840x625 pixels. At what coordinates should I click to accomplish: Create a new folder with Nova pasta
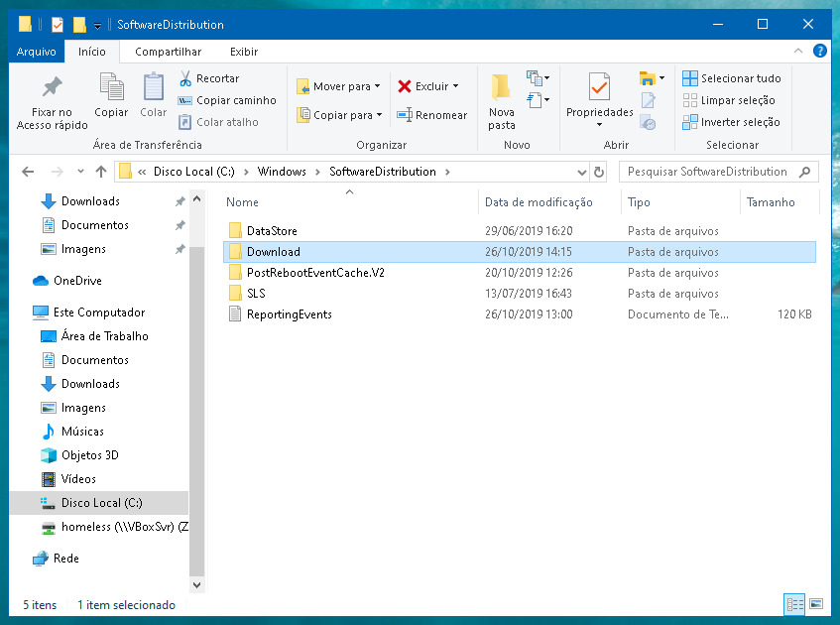[x=502, y=102]
